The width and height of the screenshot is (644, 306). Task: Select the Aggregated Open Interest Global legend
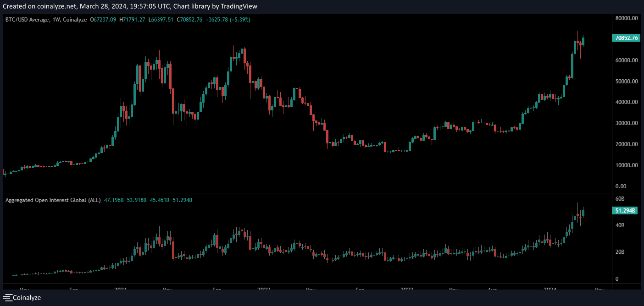pos(53,200)
